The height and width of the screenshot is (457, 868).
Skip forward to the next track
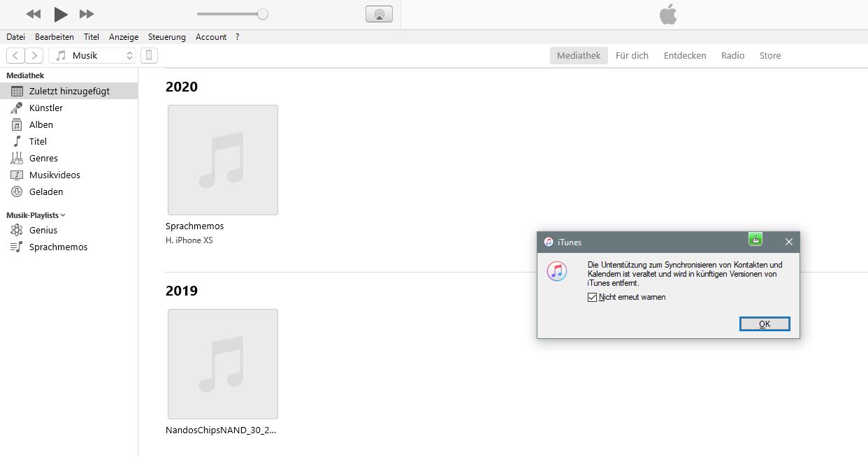tap(87, 14)
